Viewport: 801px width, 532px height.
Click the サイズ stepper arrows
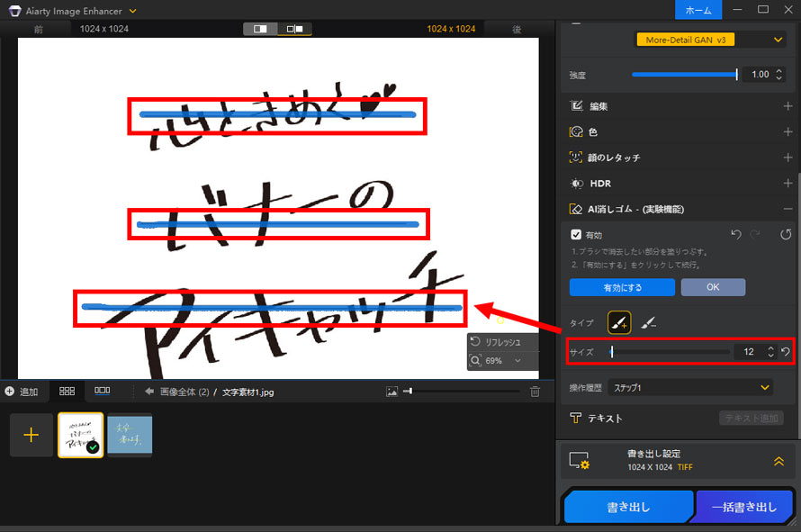(770, 352)
